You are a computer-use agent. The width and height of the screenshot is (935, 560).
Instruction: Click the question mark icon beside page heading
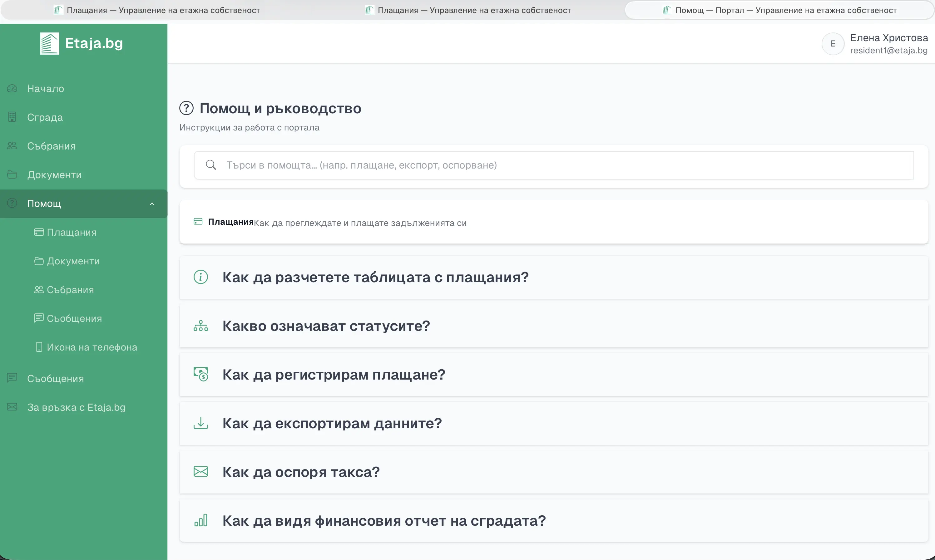pos(186,108)
